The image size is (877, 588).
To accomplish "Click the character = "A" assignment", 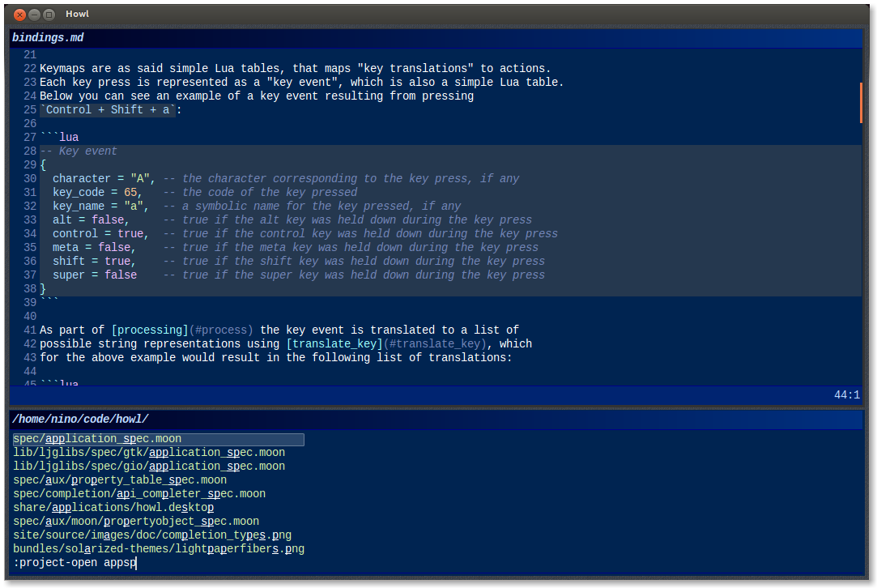I will tap(104, 178).
